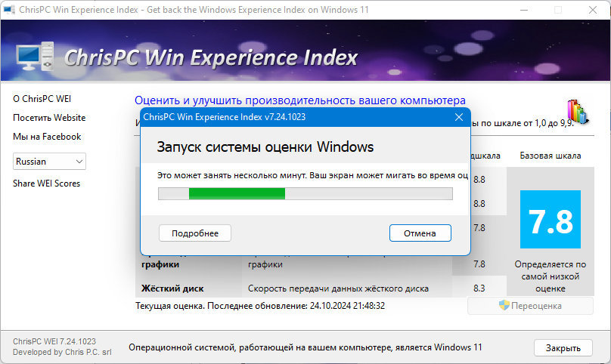Click the Windows 11 operating system status text
Image resolution: width=611 pixels, height=364 pixels.
tap(305, 347)
